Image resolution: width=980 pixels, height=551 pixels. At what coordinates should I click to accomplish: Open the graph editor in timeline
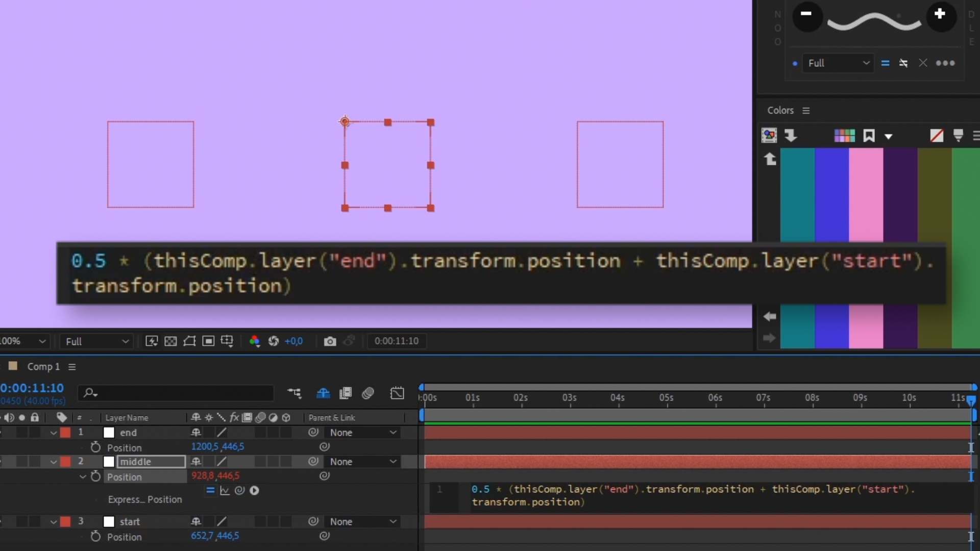[397, 393]
